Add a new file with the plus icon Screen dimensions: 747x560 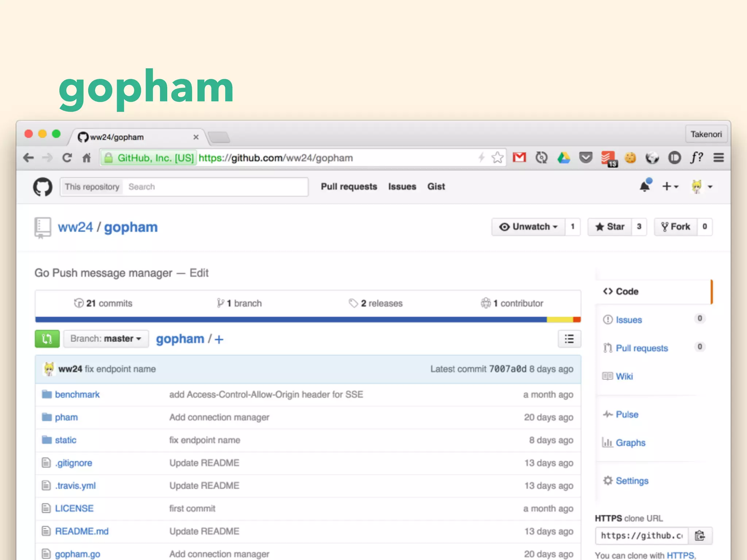point(219,339)
